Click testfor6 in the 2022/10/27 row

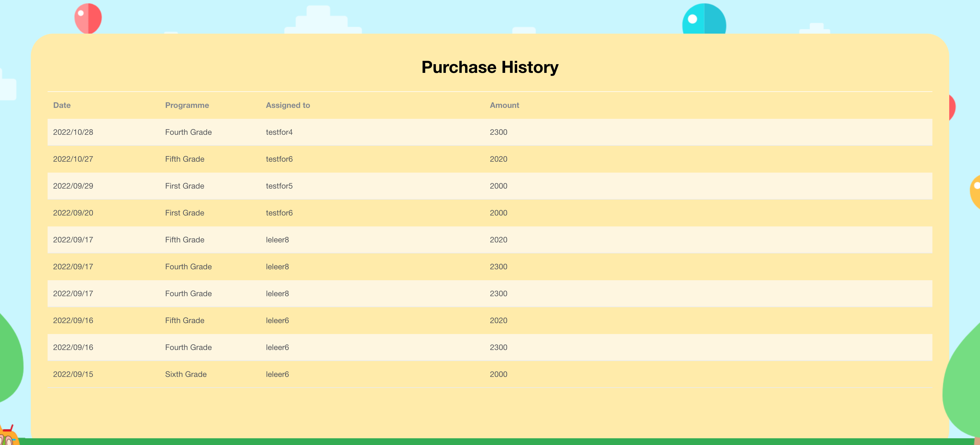(279, 159)
